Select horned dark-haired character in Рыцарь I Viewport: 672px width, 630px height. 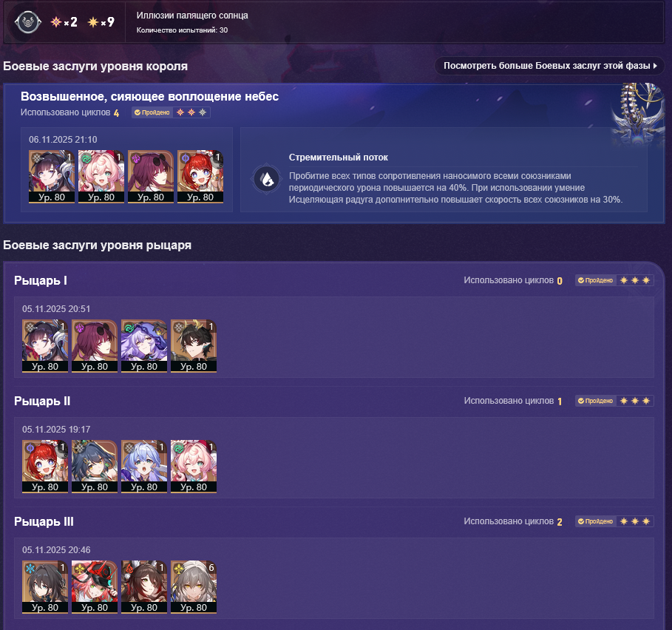194,345
